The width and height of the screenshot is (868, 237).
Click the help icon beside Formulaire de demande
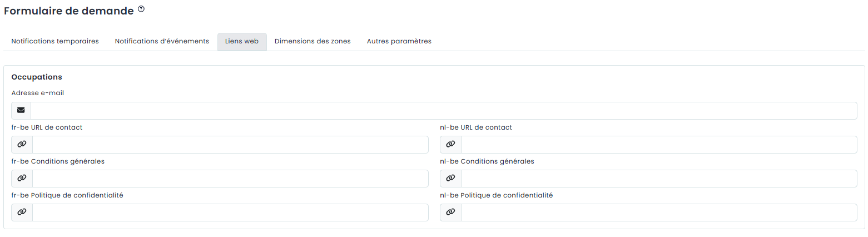point(141,9)
